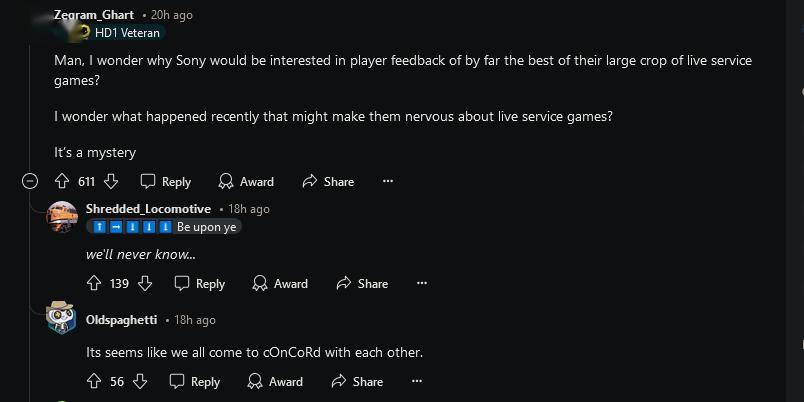The height and width of the screenshot is (402, 804).
Task: Share Shredded_Locomotive's comment
Action: coord(362,283)
